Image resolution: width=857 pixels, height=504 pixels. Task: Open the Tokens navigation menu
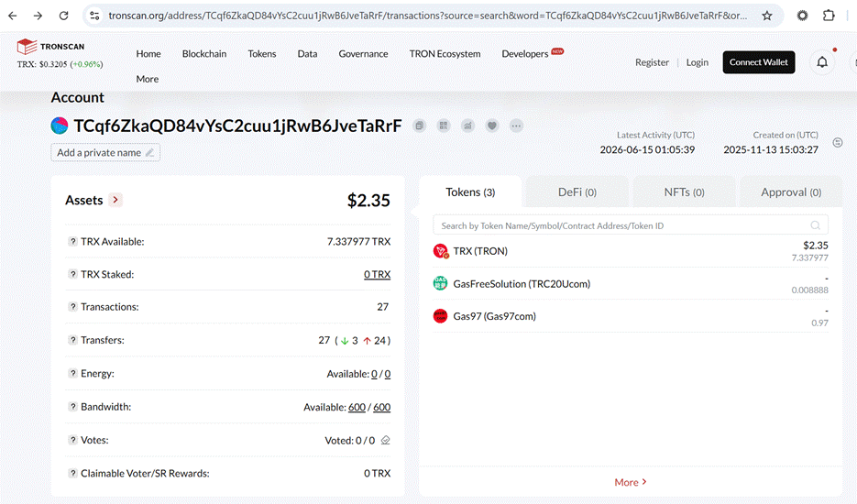click(x=262, y=53)
